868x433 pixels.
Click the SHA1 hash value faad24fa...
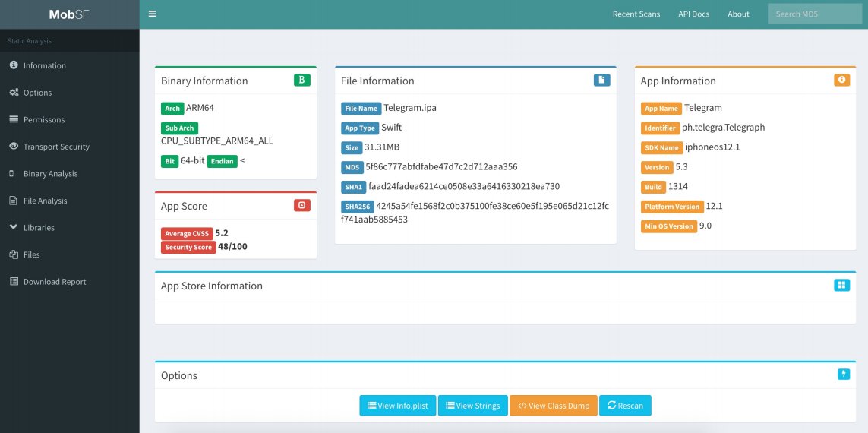(x=464, y=186)
